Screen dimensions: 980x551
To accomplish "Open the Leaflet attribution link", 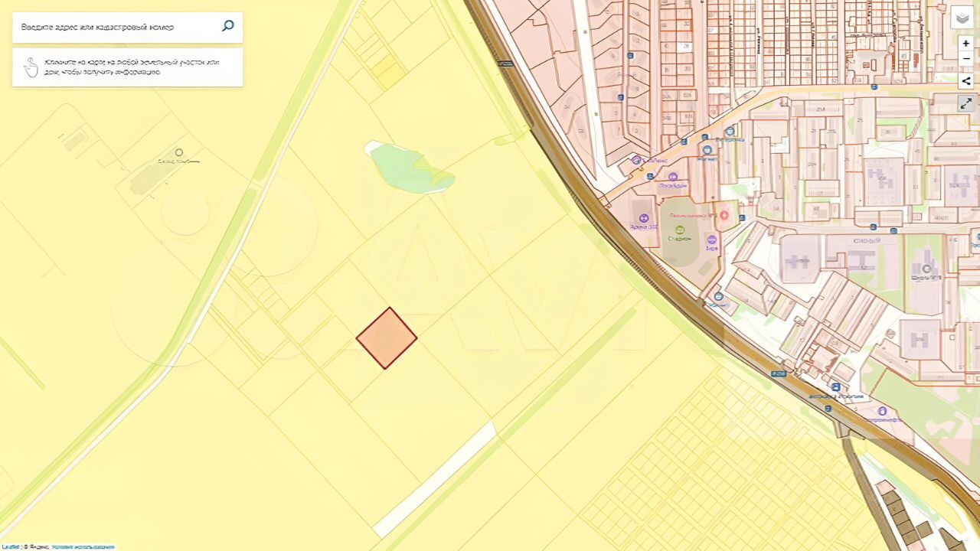I will click(x=11, y=547).
